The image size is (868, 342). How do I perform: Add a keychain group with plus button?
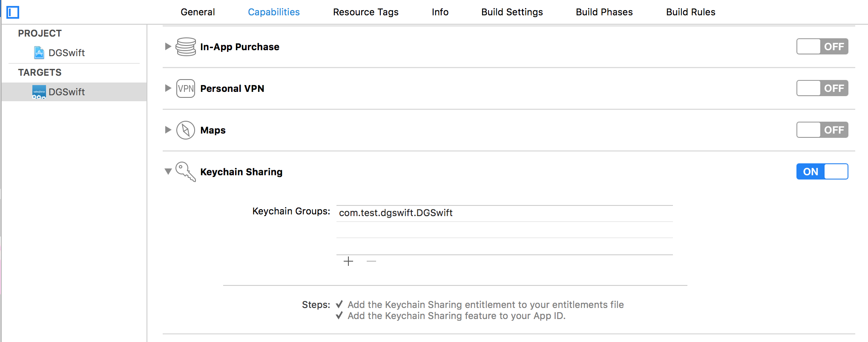348,261
